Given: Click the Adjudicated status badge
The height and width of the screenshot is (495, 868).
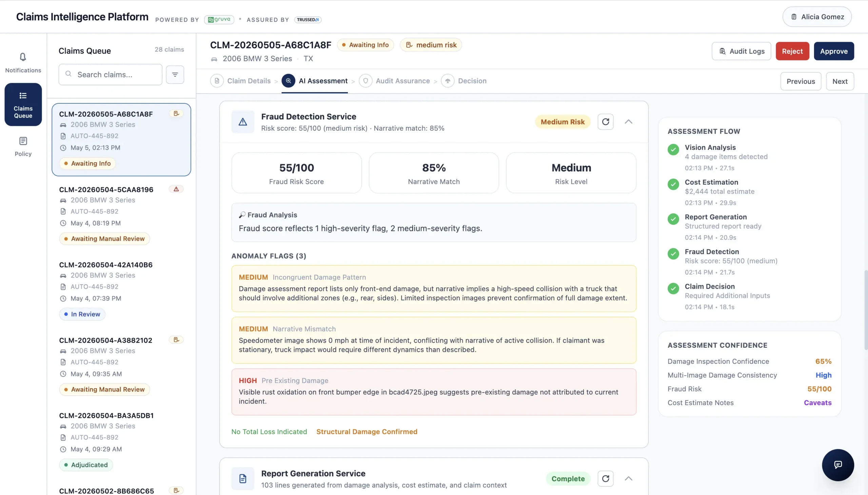Looking at the screenshot, I should [x=86, y=465].
